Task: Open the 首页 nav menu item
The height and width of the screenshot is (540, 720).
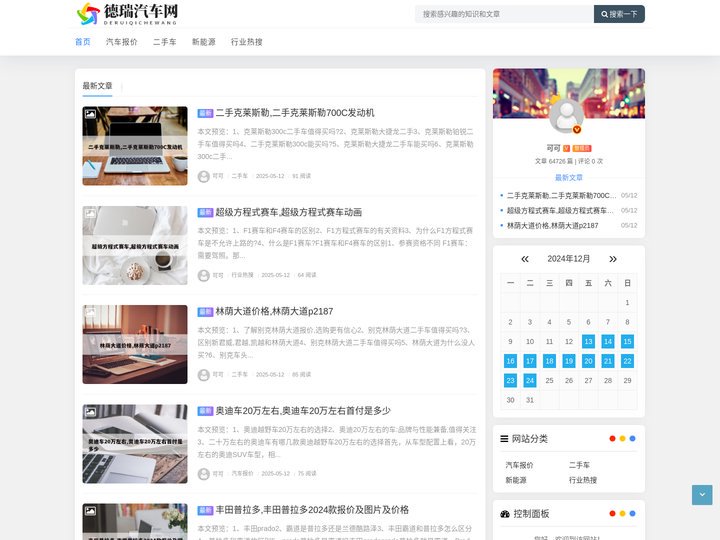Action: pyautogui.click(x=83, y=42)
